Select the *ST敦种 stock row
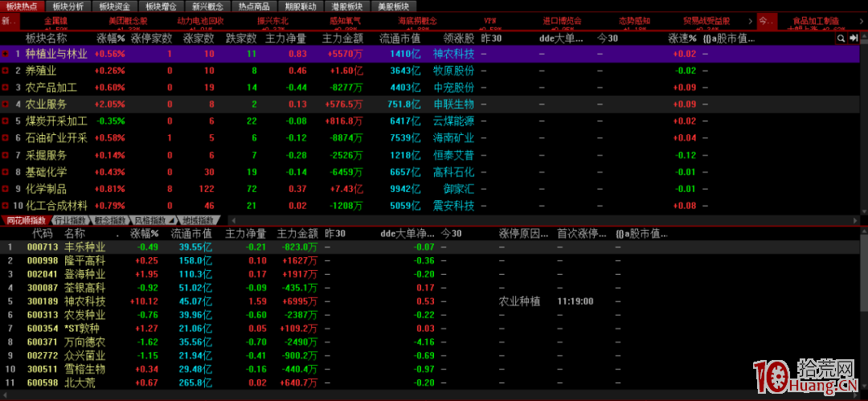868x401 pixels. click(429, 329)
